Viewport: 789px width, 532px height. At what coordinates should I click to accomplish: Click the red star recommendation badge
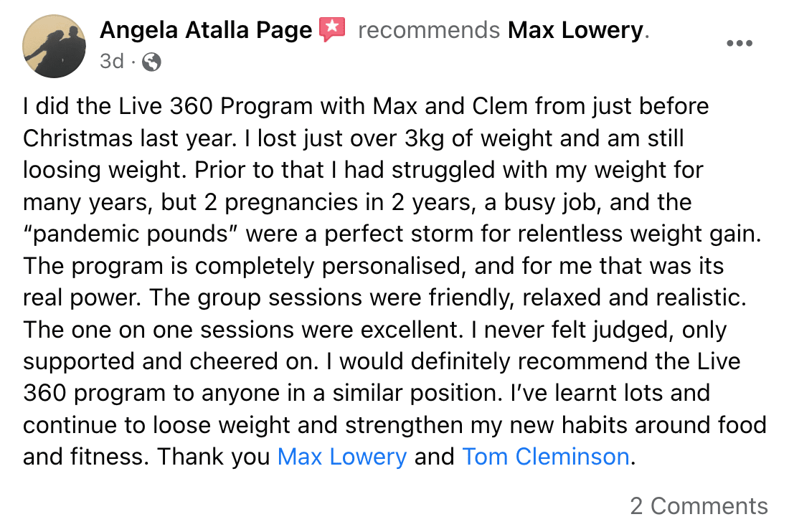click(x=332, y=29)
